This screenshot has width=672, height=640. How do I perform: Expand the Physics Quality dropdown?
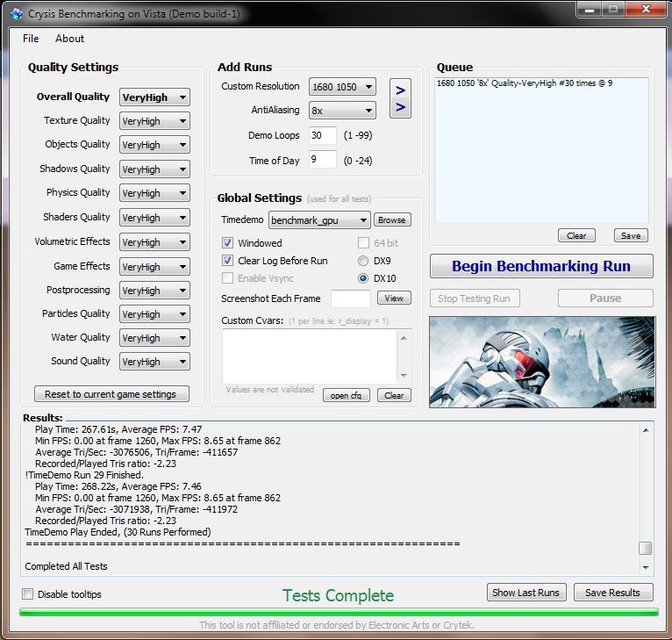click(x=154, y=193)
